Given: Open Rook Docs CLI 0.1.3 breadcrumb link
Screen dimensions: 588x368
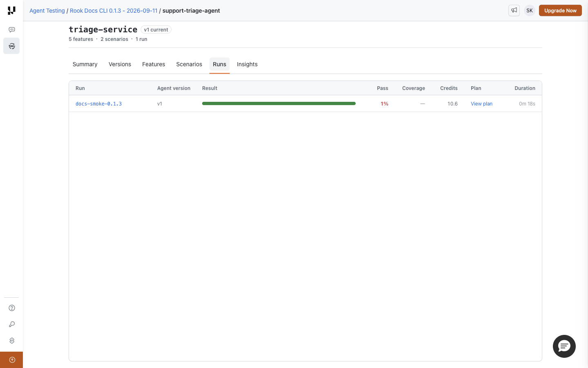Looking at the screenshot, I should tap(114, 11).
